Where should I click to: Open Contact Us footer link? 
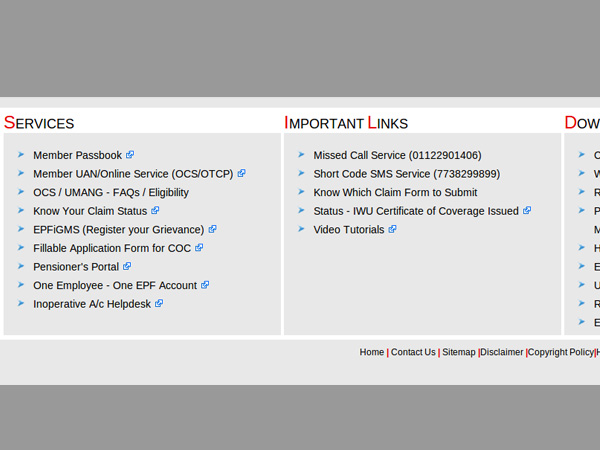(x=412, y=352)
